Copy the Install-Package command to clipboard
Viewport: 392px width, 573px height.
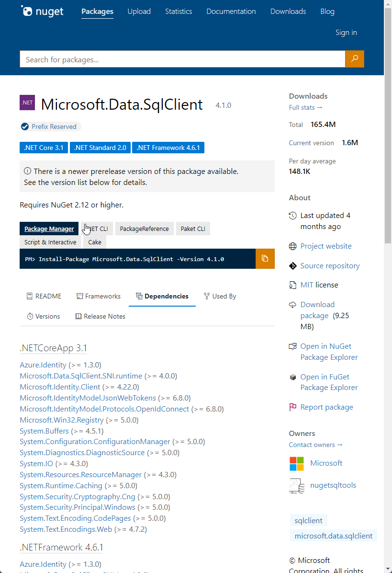pyautogui.click(x=265, y=258)
